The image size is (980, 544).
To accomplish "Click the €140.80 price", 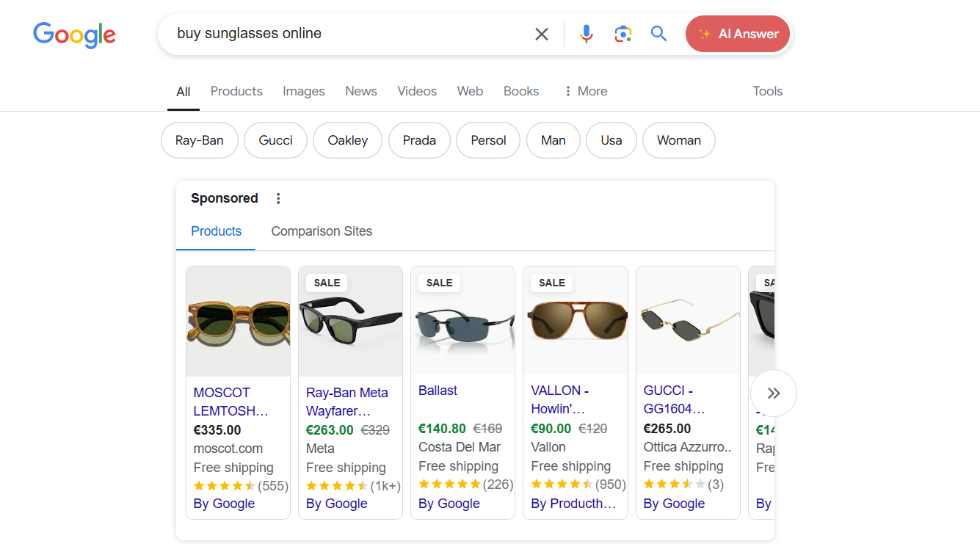I will [x=442, y=429].
